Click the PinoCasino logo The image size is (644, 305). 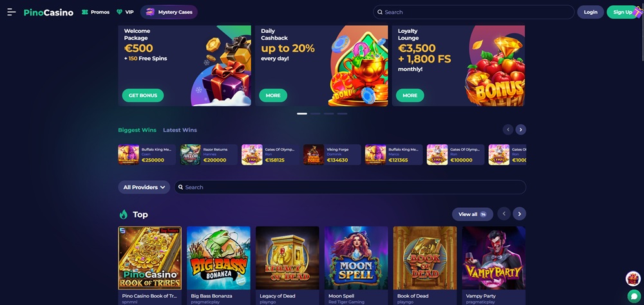tap(48, 12)
